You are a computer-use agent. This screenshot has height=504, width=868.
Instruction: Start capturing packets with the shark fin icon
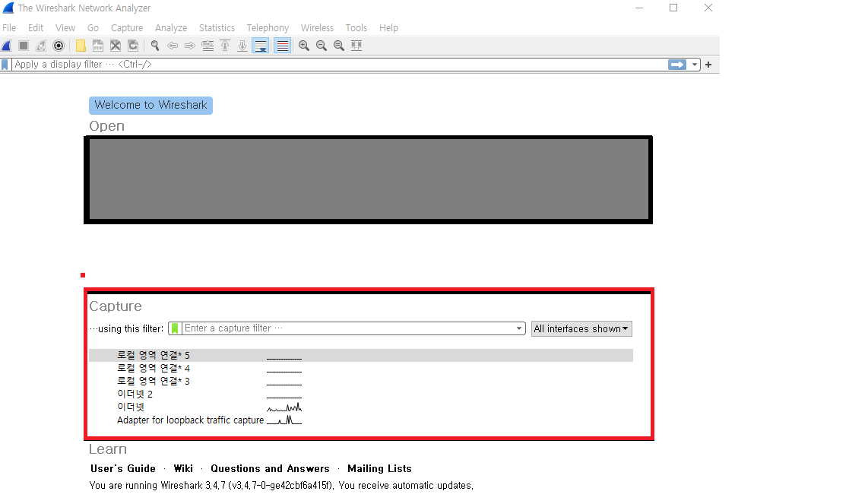pos(7,46)
